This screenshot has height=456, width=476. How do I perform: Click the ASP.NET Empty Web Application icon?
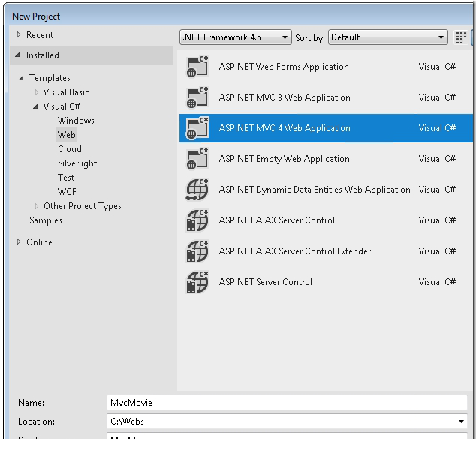197,159
